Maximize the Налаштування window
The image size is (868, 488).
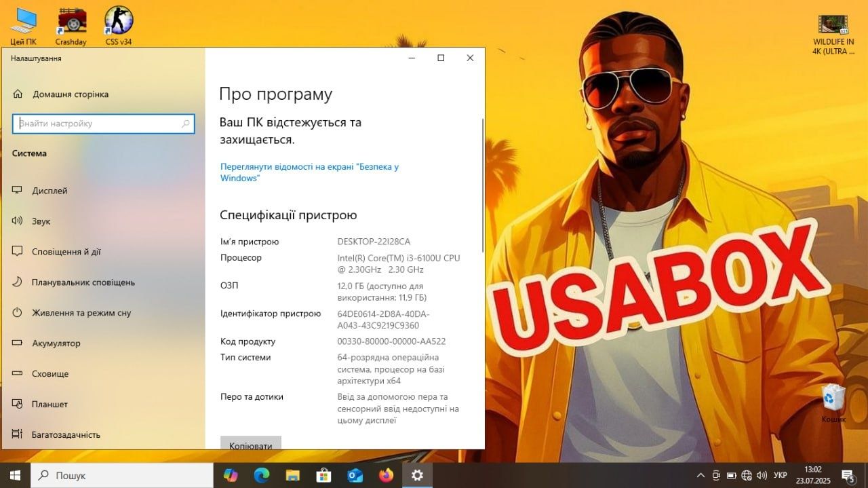click(x=441, y=58)
